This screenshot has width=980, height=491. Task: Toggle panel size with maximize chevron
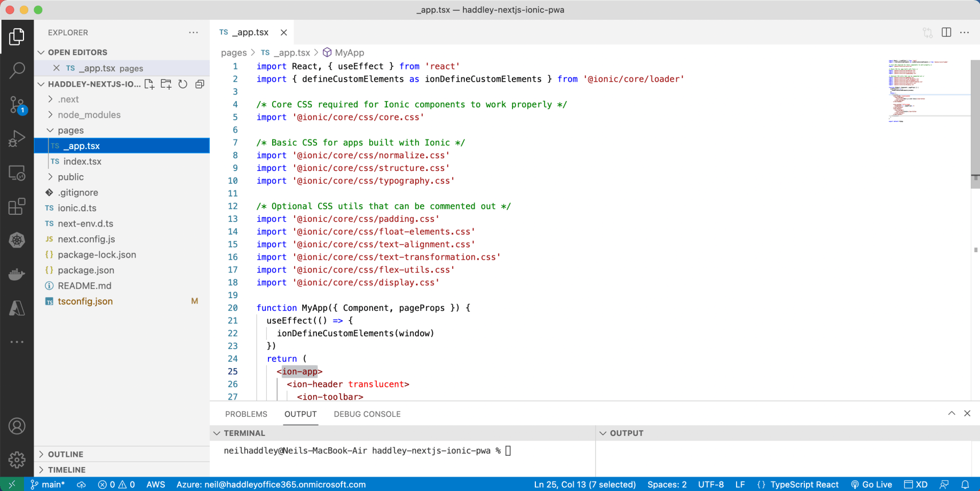[x=951, y=414]
